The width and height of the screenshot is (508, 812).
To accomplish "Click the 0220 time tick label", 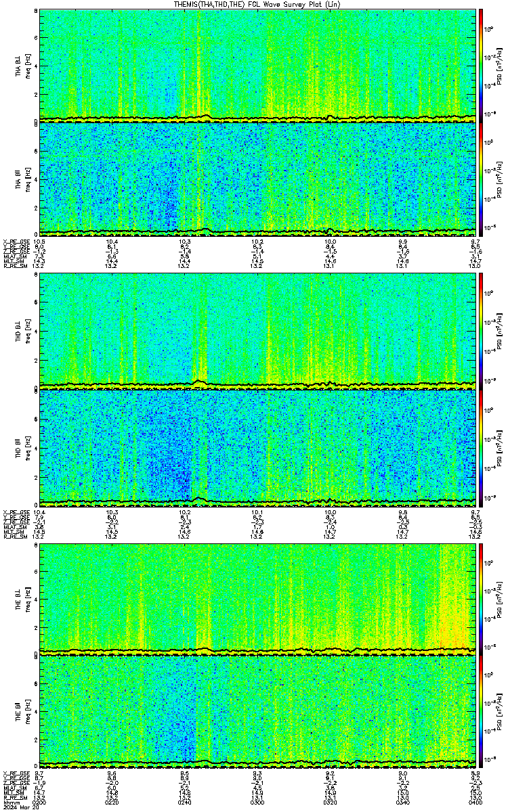I will tap(112, 802).
